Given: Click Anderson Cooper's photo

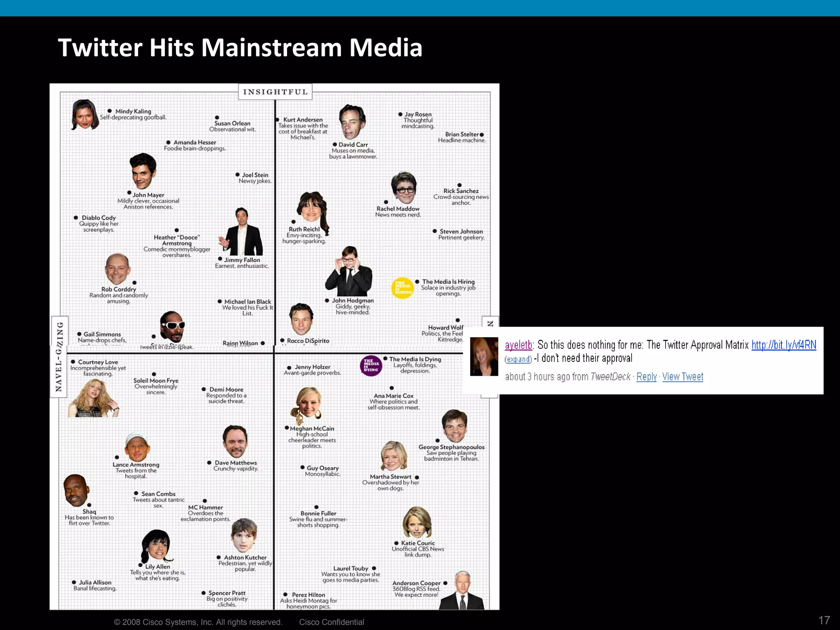Looking at the screenshot, I should click(462, 590).
